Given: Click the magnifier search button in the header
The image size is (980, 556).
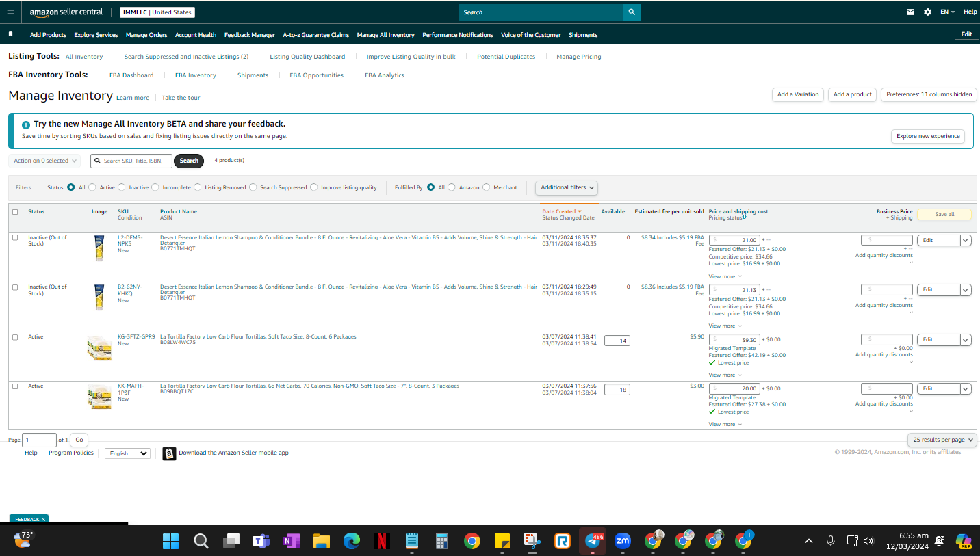Looking at the screenshot, I should point(632,12).
